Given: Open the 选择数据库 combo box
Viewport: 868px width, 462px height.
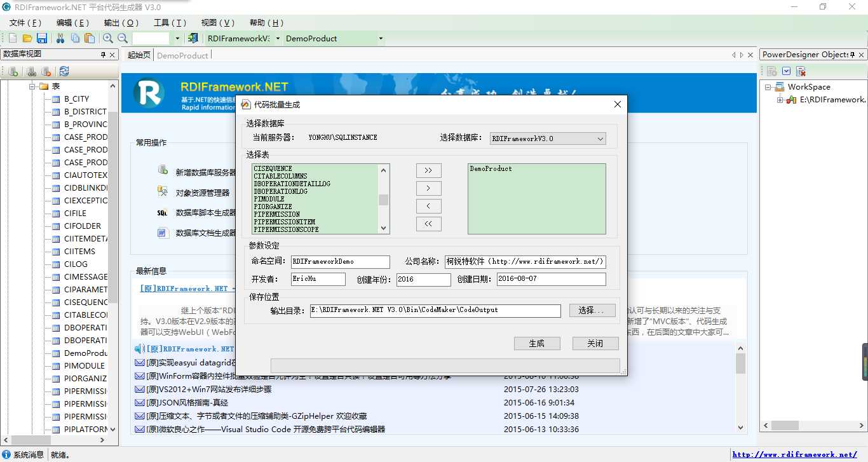Looking at the screenshot, I should (x=548, y=138).
